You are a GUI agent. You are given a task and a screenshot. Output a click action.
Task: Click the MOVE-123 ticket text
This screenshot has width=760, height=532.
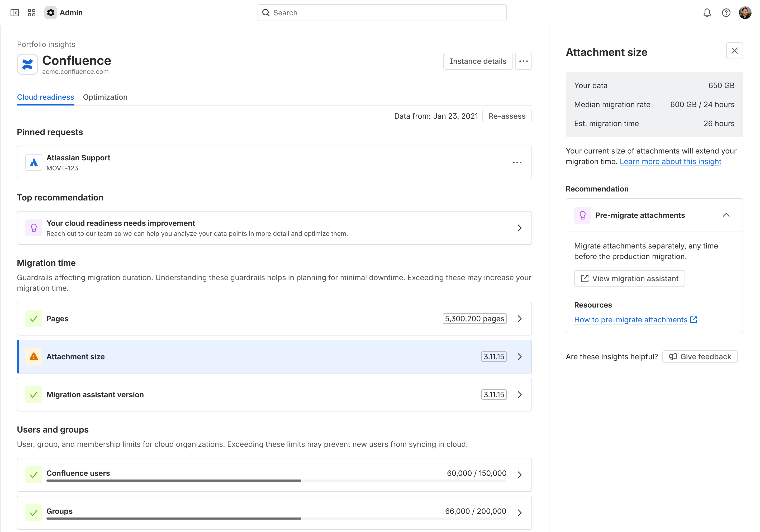[62, 168]
